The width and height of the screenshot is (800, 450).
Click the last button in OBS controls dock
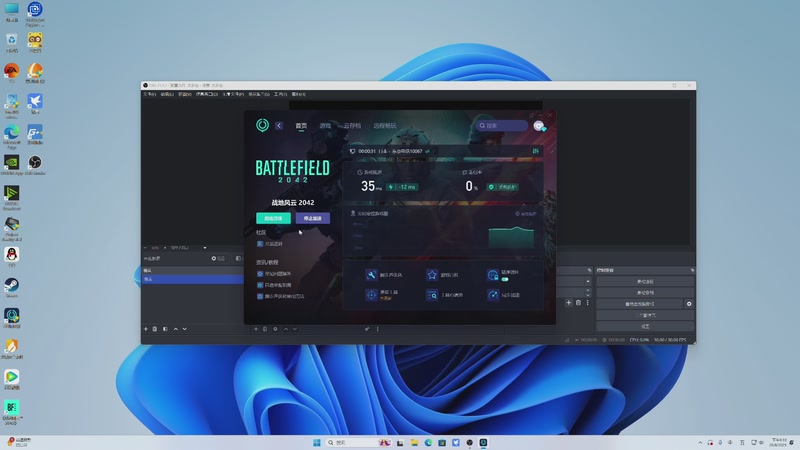pos(645,326)
